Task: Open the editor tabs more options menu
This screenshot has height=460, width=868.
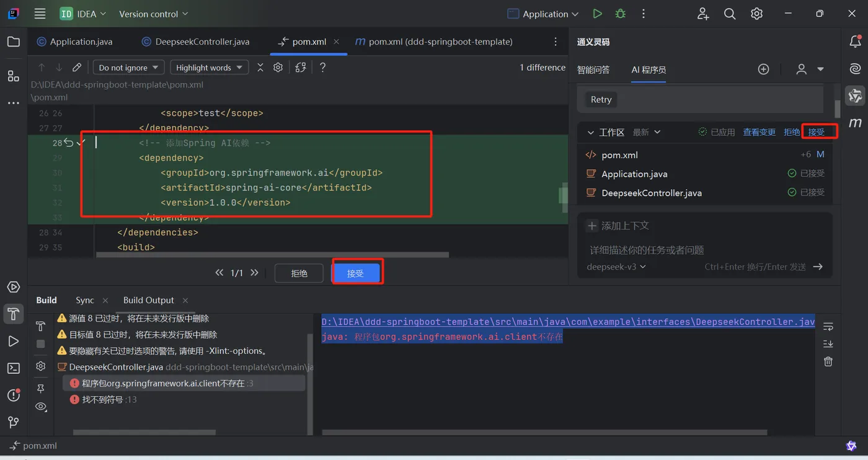Action: point(556,42)
